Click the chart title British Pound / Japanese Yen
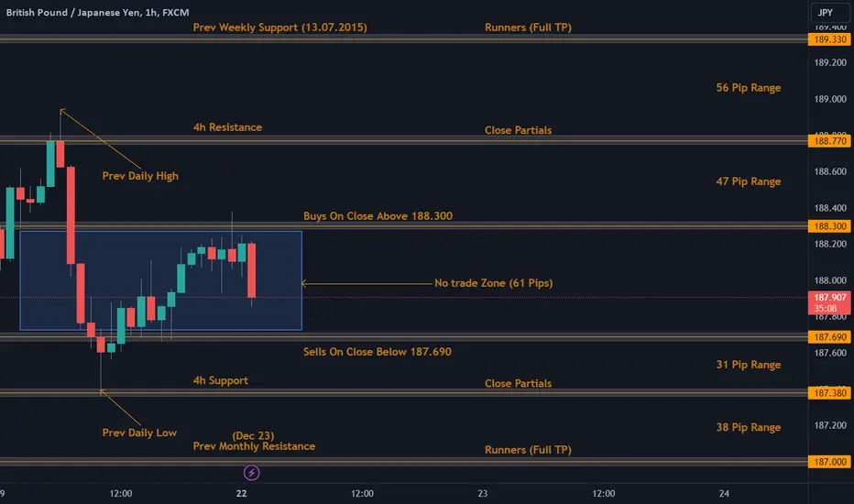The width and height of the screenshot is (854, 504). tap(73, 12)
